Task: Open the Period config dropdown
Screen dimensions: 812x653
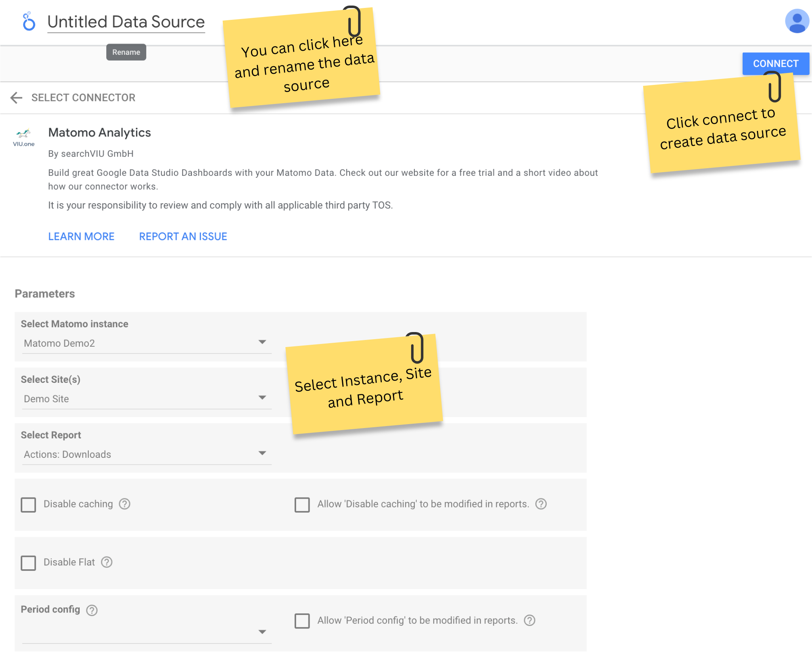Action: pos(147,632)
